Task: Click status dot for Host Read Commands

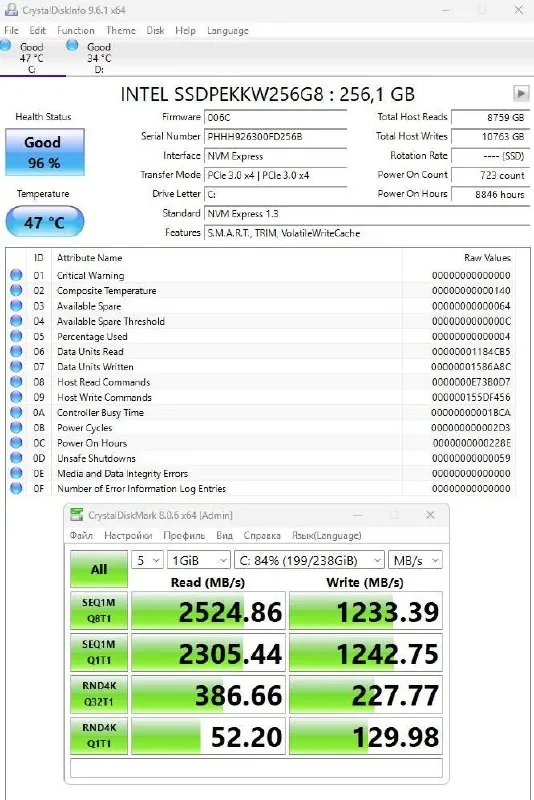Action: point(16,382)
